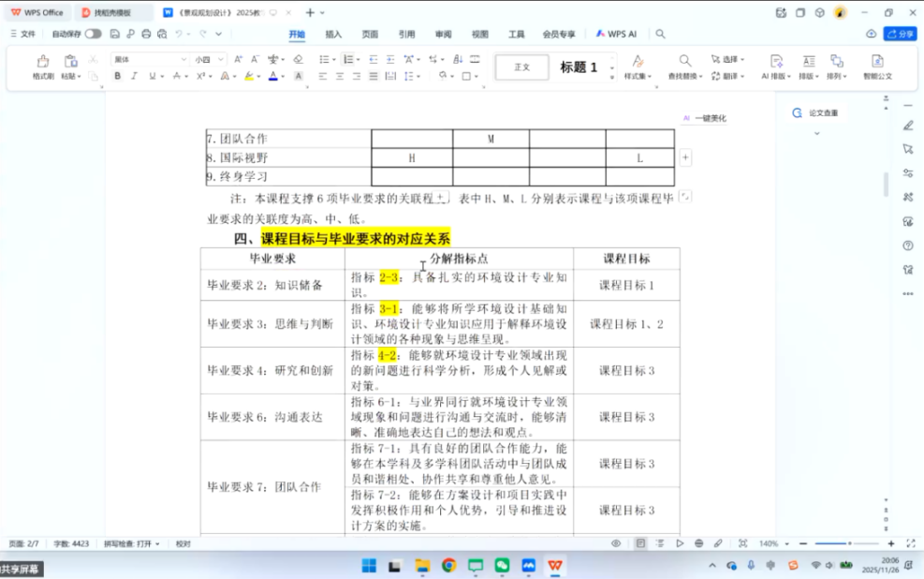Click the Smart Document (智能公文) icon
Screen dimensions: 924x579
877,67
